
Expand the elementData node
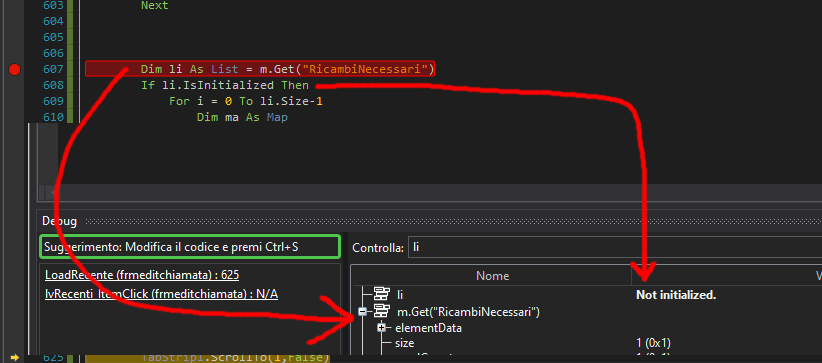381,328
